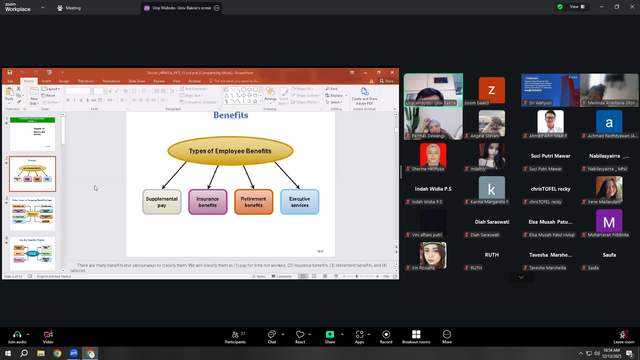Click the green Share screen icon
This screenshot has width=640, height=360.
coord(330,334)
